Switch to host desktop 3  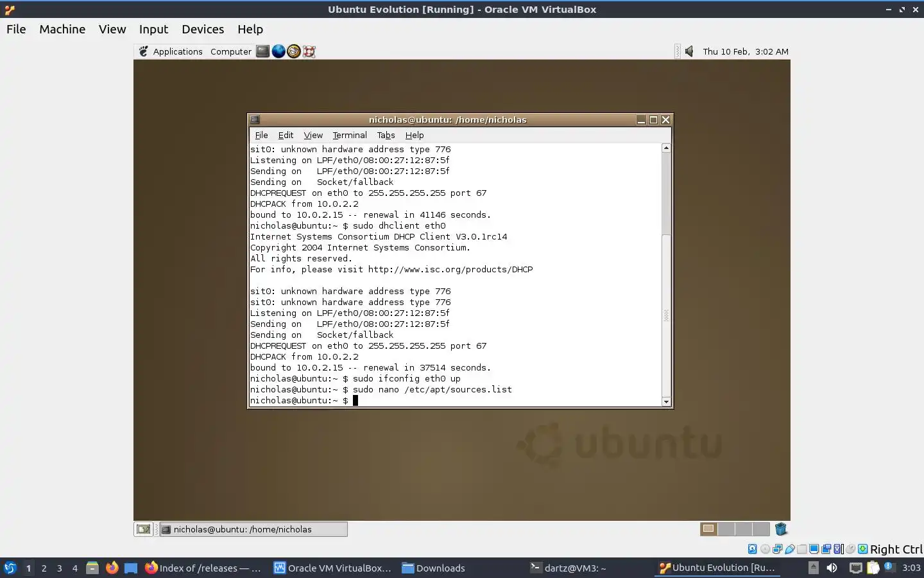(x=59, y=568)
